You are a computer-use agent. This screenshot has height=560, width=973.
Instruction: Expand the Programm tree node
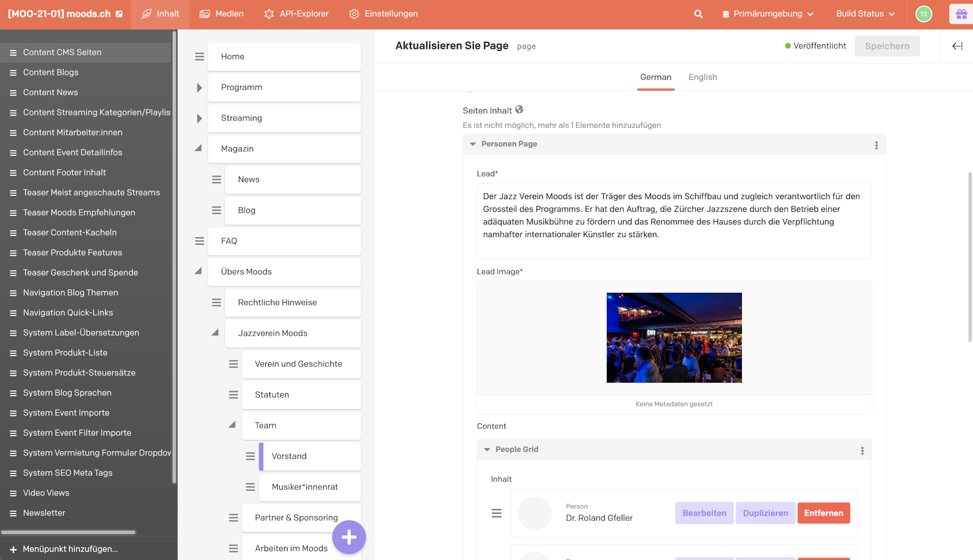pyautogui.click(x=199, y=88)
